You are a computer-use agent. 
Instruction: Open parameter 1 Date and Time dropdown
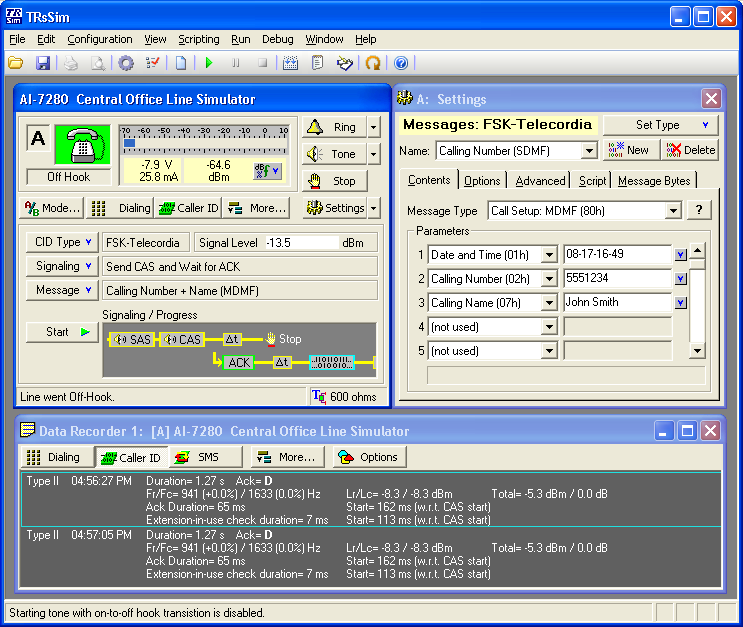[x=549, y=254]
